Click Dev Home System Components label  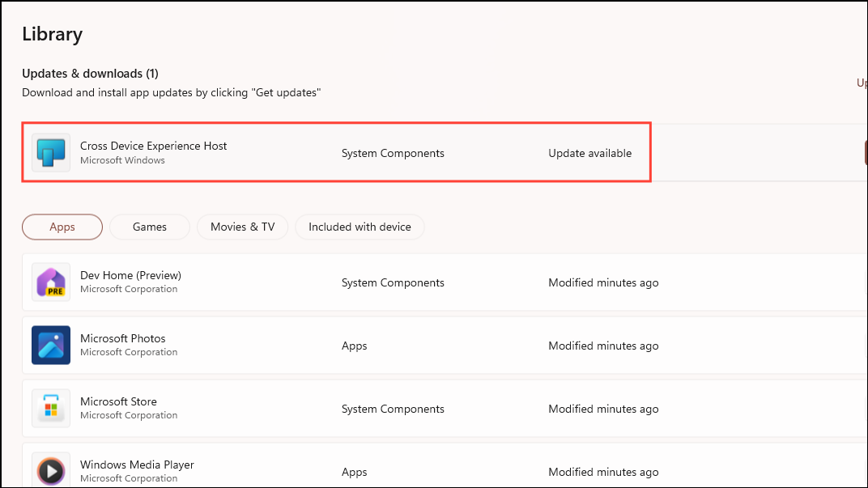(393, 283)
